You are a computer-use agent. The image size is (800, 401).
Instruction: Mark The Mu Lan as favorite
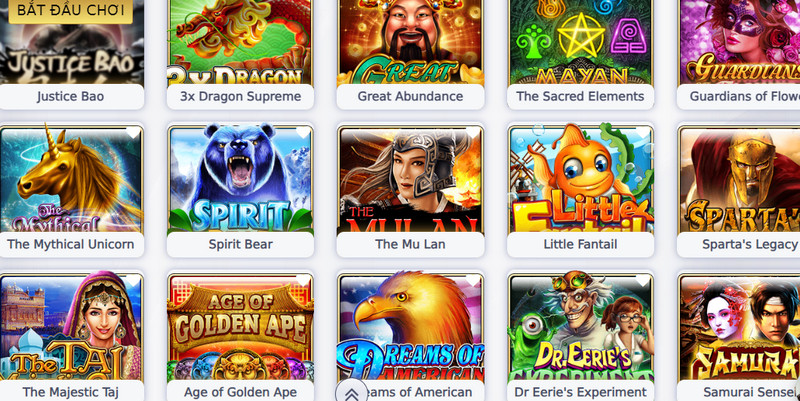pyautogui.click(x=472, y=133)
